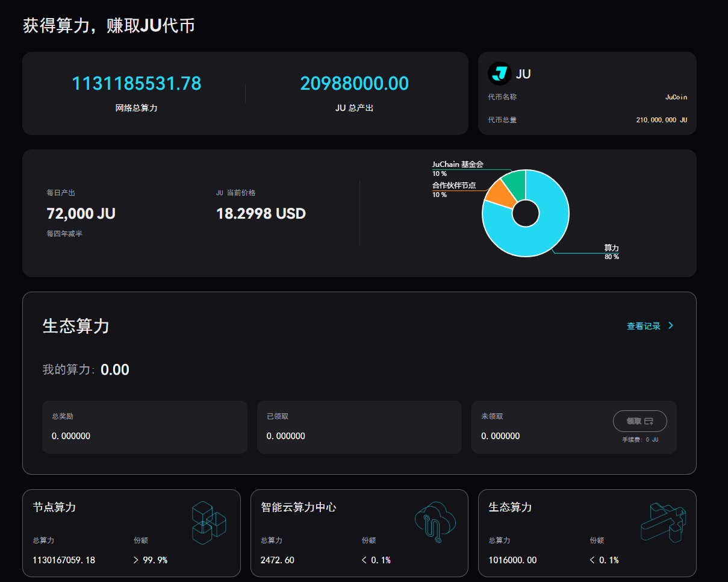728x582 pixels.
Task: Click cloud hashrate total 2472.60
Action: [278, 560]
